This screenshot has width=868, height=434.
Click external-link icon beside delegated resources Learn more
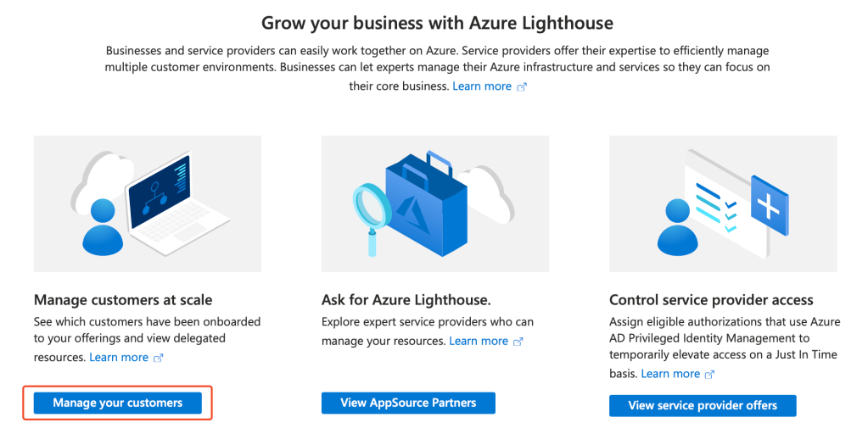(158, 359)
